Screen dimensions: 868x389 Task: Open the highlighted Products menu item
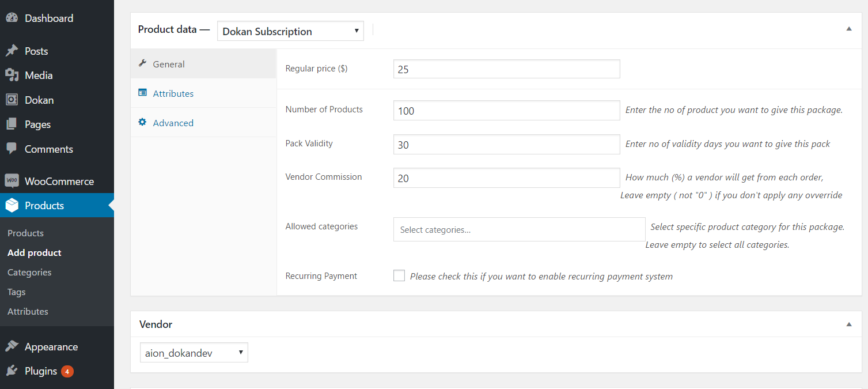click(57, 205)
